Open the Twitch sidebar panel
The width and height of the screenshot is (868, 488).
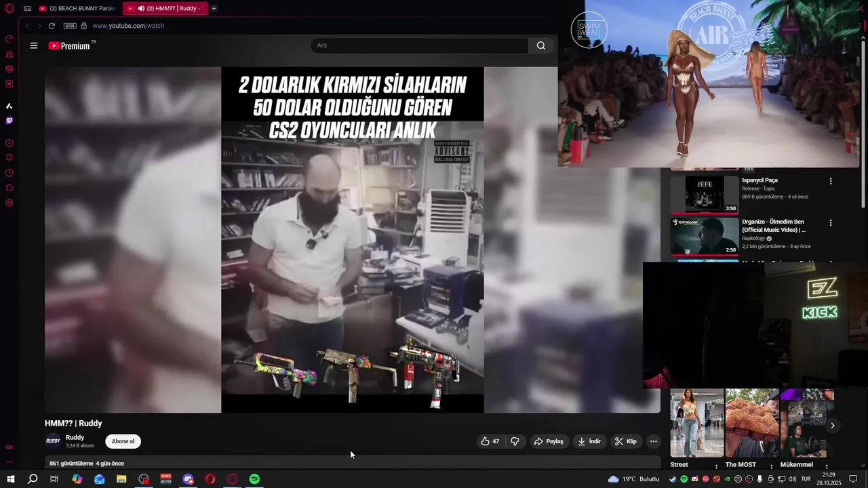(9, 121)
